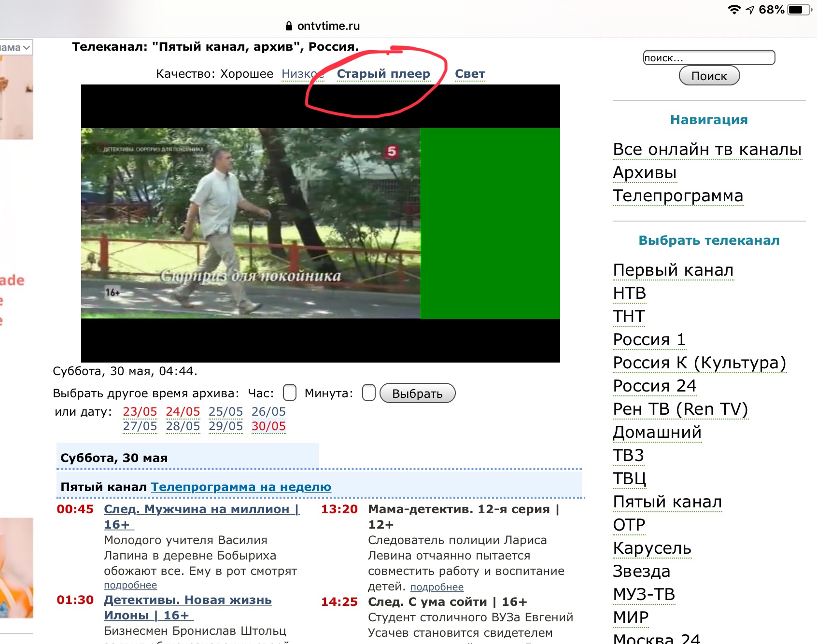Viewport: 817px width, 644px height.
Task: Select channel ТВ3
Action: tap(629, 456)
